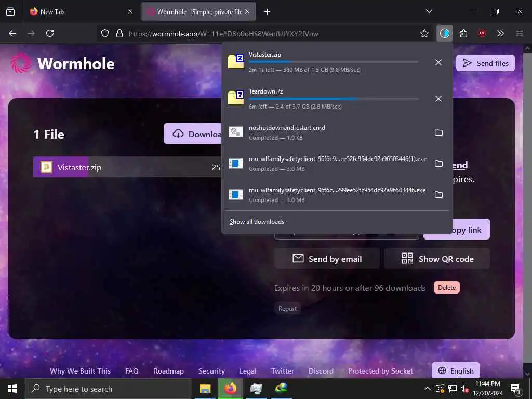The image size is (532, 399).
Task: Toggle the downloads panel button
Action: coord(445,33)
